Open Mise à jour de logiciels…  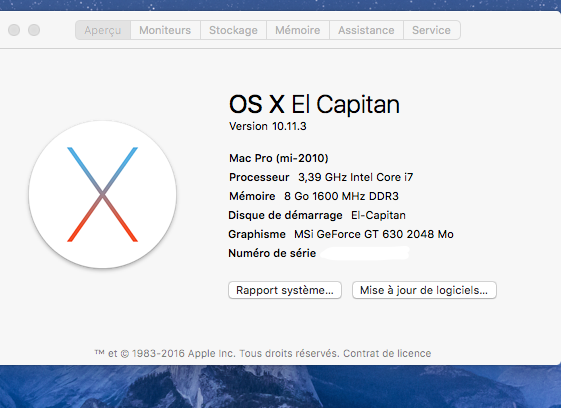pyautogui.click(x=424, y=290)
